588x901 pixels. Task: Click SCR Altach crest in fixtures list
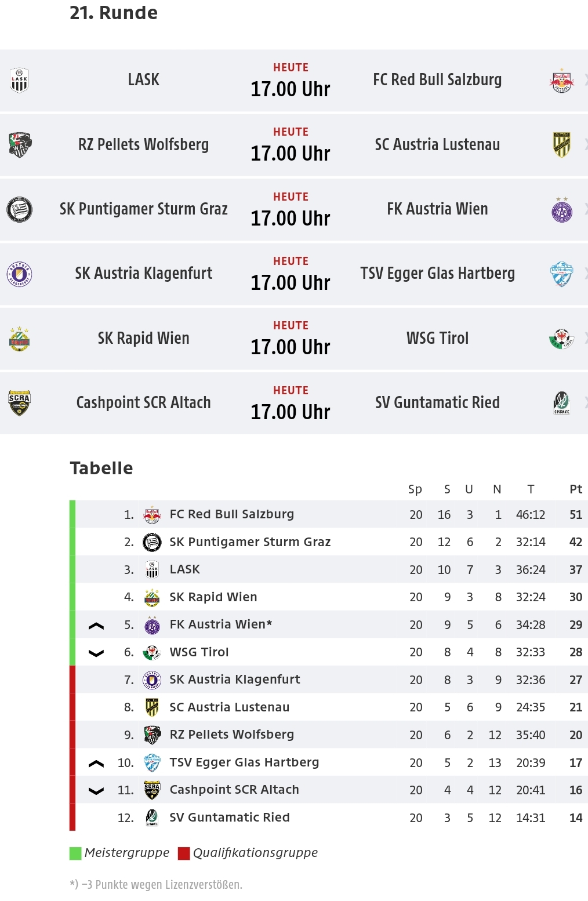point(19,403)
